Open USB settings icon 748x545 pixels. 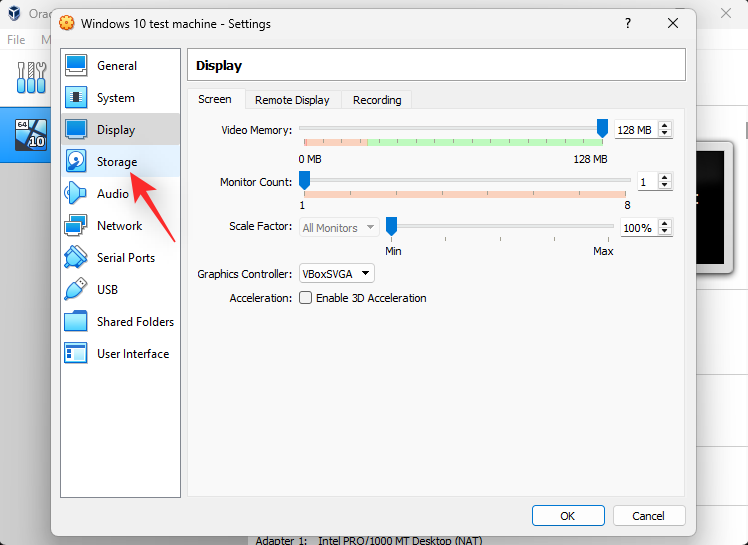77,290
